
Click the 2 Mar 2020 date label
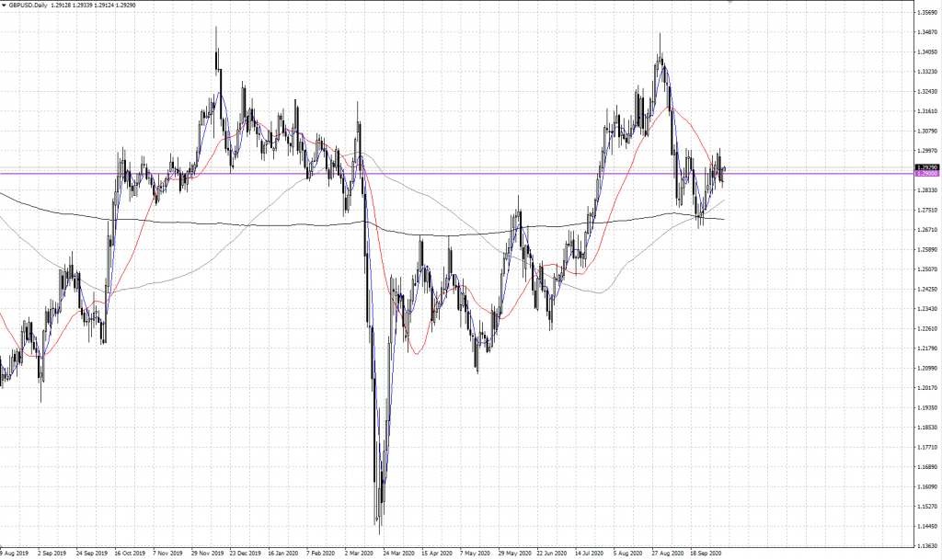click(x=359, y=554)
